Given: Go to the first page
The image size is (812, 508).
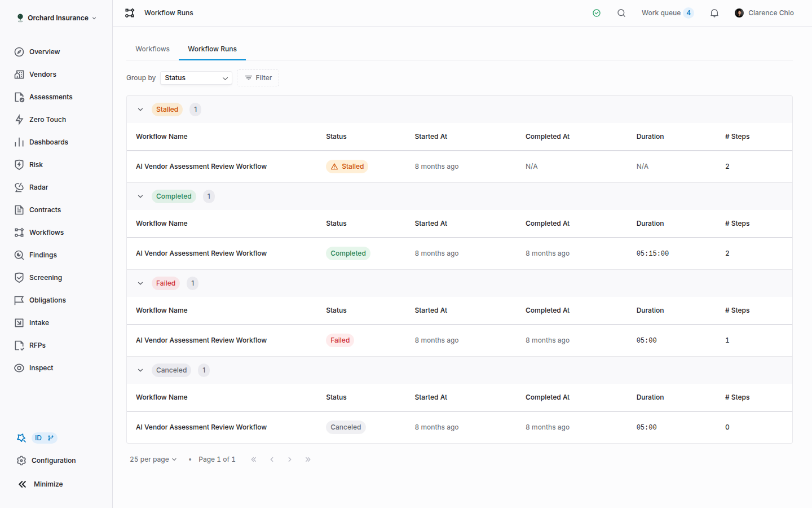Looking at the screenshot, I should click(x=254, y=459).
